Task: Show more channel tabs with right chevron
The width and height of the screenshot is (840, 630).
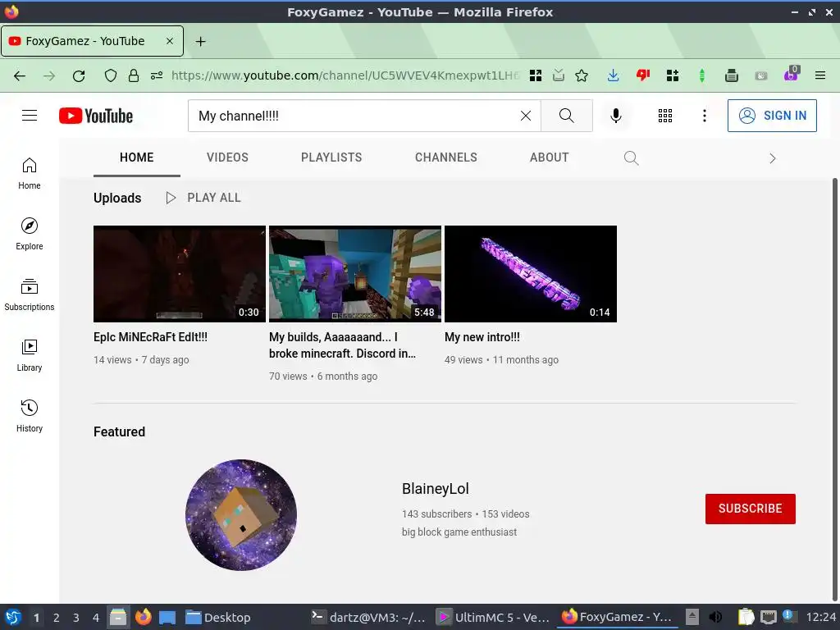Action: [772, 158]
